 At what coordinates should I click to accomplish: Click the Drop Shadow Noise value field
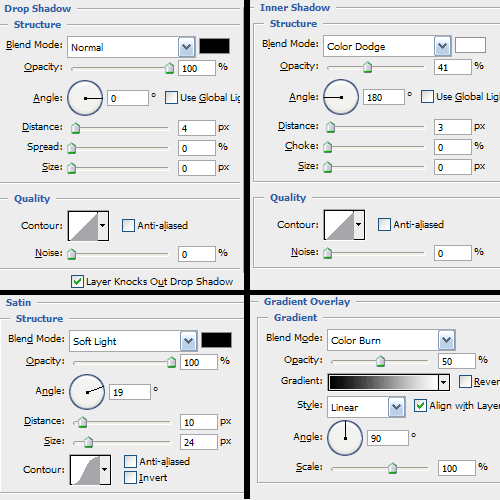tap(197, 254)
